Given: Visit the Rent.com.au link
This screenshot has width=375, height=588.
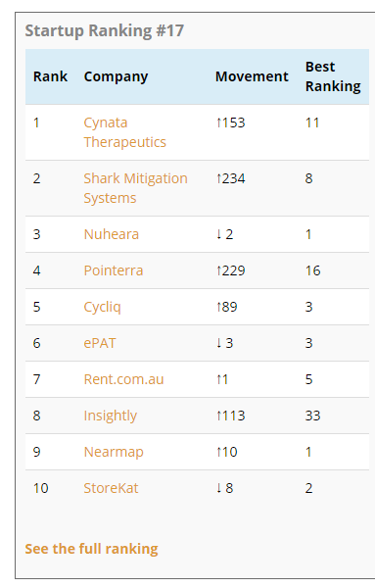Looking at the screenshot, I should pos(123,379).
